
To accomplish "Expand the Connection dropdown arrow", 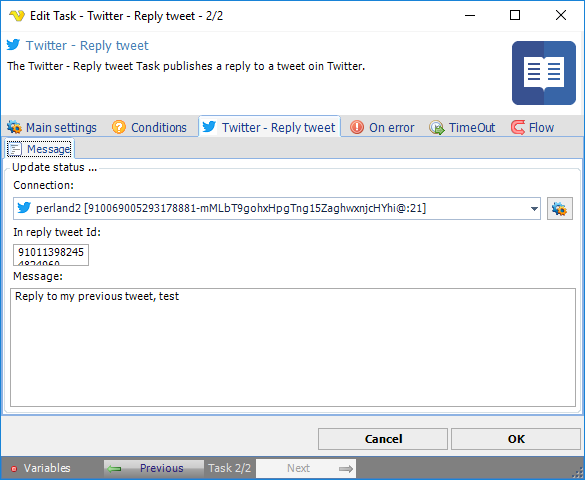I will [x=534, y=209].
